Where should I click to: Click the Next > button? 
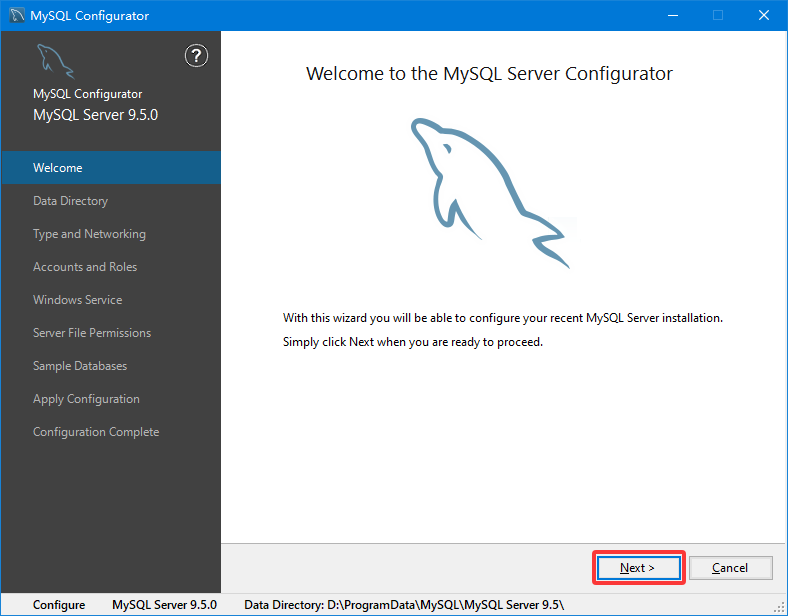coord(638,568)
